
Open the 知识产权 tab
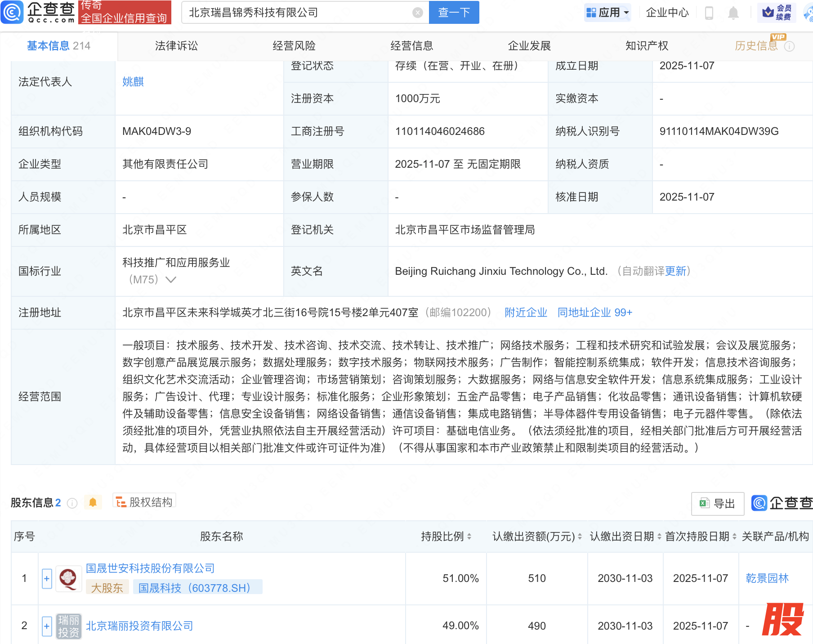pos(647,46)
